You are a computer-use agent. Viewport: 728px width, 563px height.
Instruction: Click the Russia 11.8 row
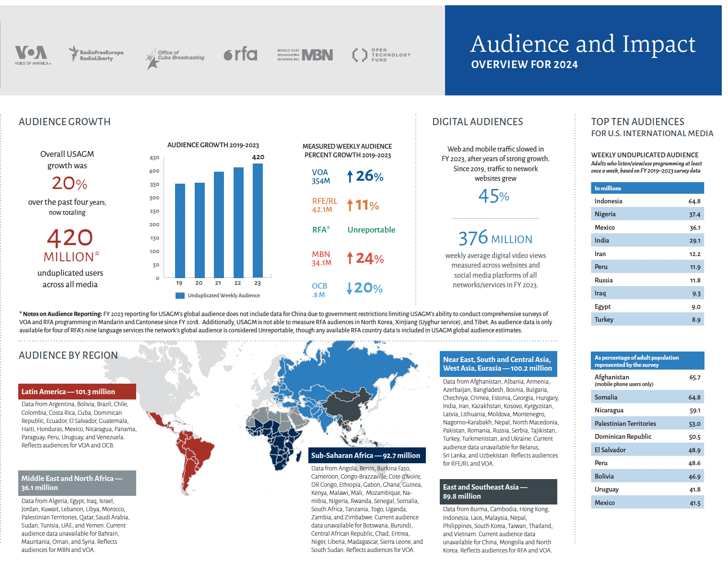pos(647,280)
